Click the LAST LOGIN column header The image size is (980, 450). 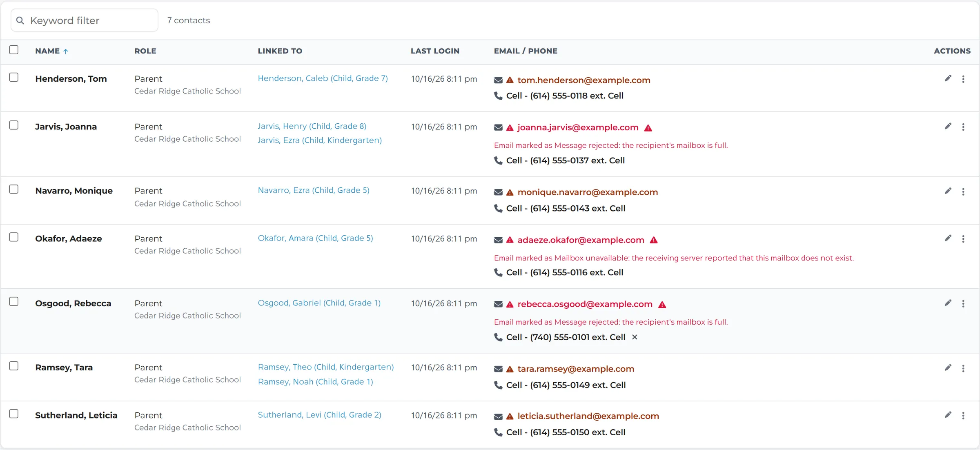click(x=435, y=51)
